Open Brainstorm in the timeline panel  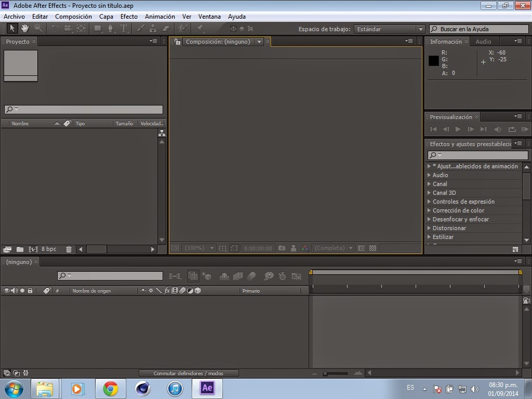[269, 276]
